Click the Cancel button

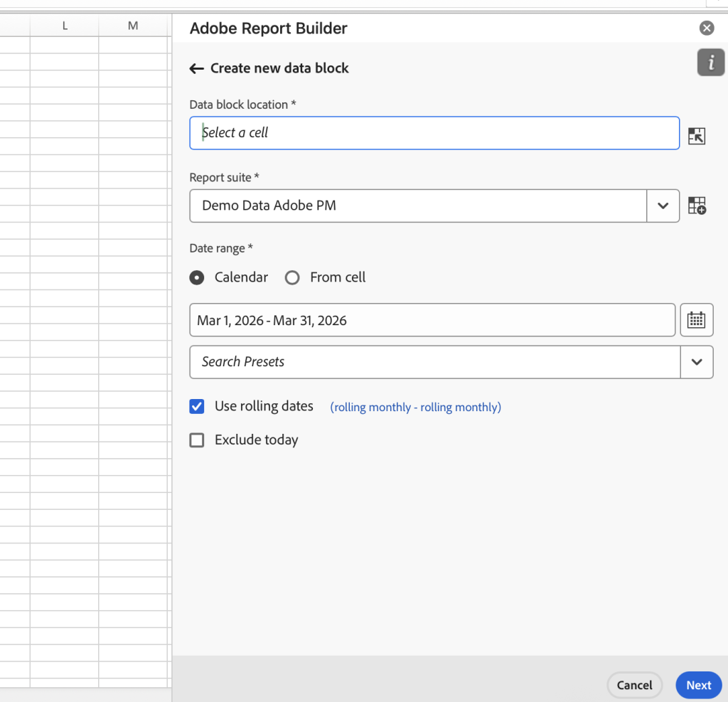click(x=634, y=685)
